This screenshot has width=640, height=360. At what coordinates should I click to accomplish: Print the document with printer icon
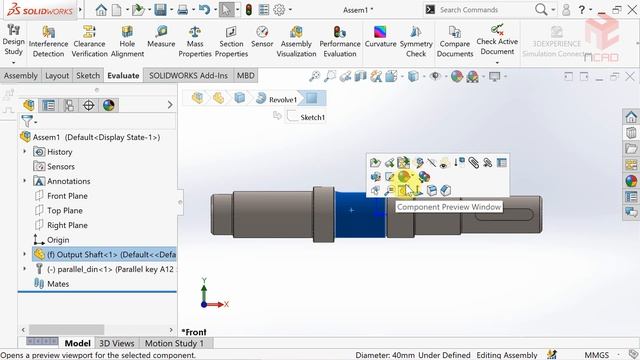click(x=182, y=9)
